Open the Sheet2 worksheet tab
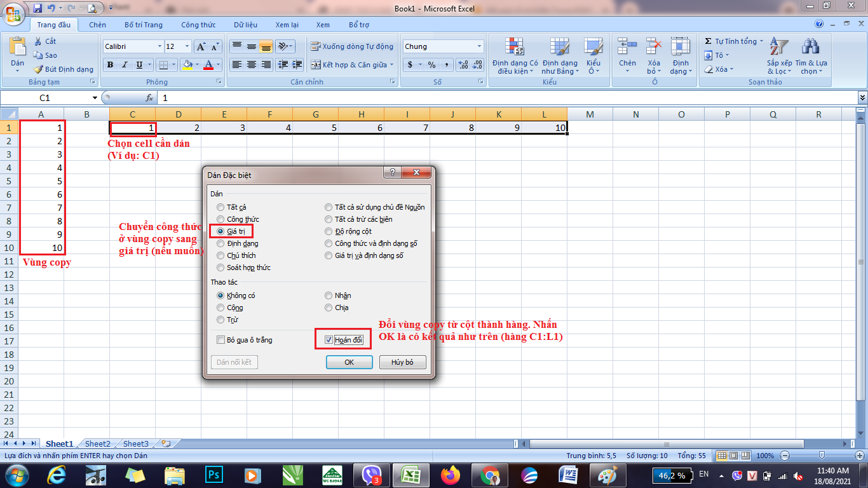This screenshot has height=488, width=868. 97,444
